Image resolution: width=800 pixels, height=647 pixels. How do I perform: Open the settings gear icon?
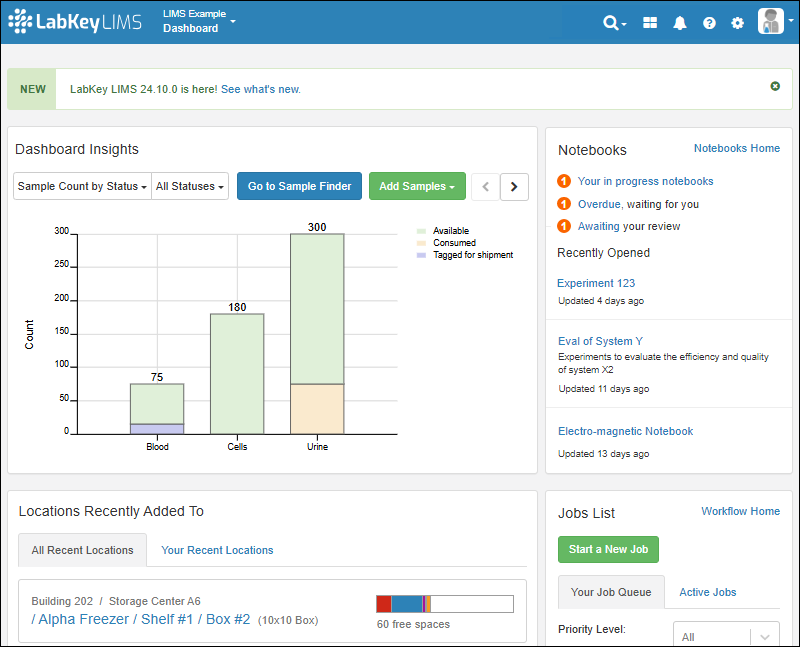tap(737, 22)
